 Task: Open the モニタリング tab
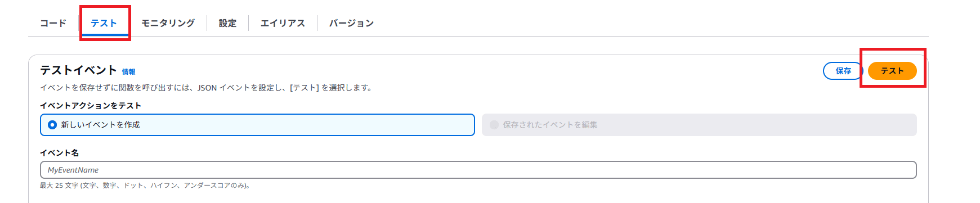[168, 23]
